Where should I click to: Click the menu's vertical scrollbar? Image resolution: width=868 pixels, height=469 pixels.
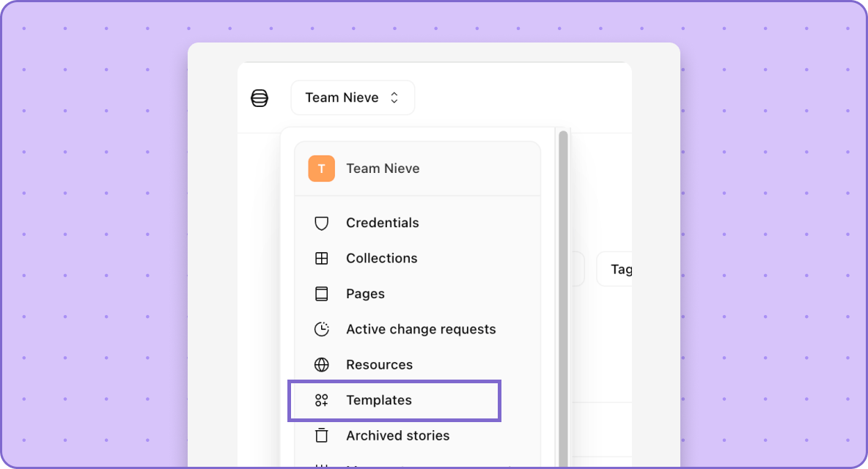tap(563, 293)
